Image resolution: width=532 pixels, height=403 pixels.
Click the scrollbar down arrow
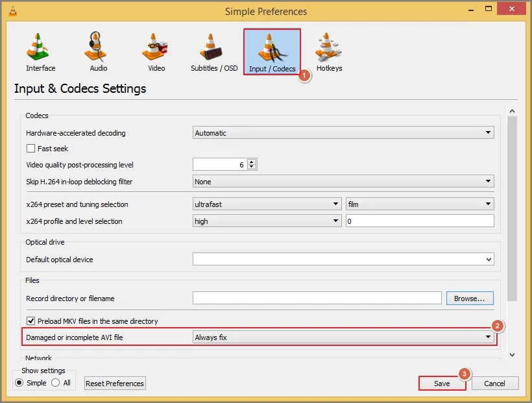pyautogui.click(x=513, y=355)
